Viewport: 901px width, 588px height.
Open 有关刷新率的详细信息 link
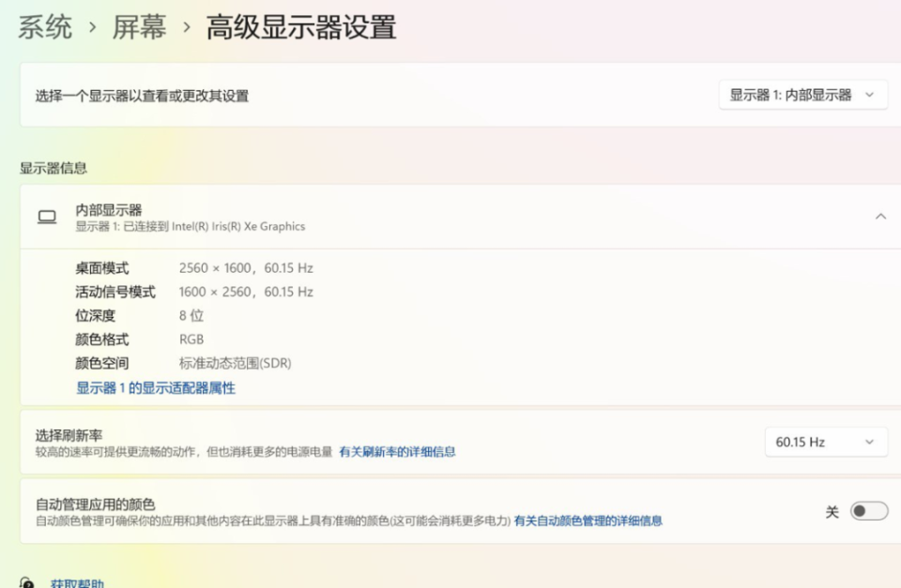pos(395,451)
